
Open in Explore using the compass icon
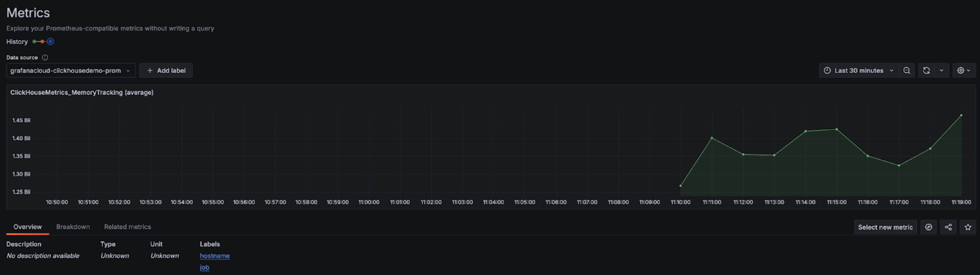pos(928,227)
